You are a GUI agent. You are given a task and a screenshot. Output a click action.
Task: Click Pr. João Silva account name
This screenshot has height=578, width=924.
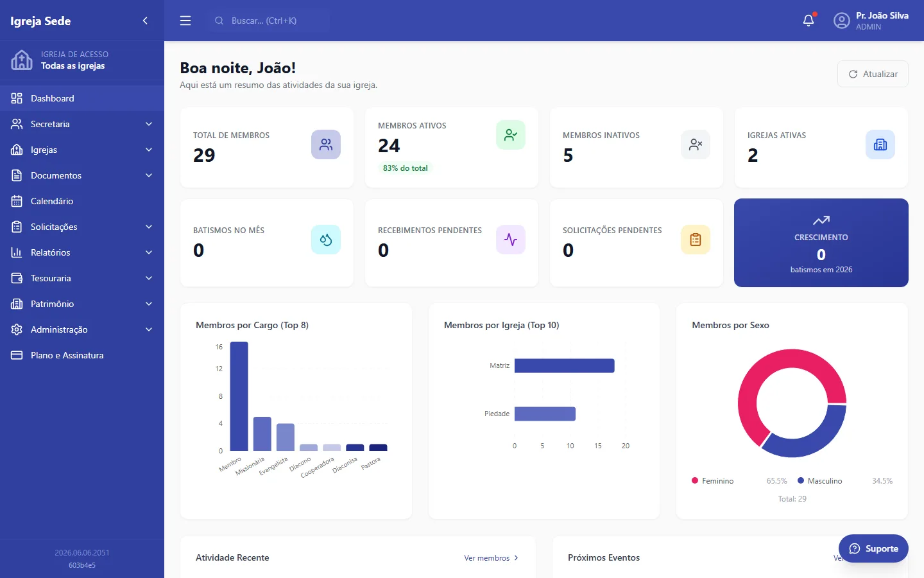click(x=882, y=15)
